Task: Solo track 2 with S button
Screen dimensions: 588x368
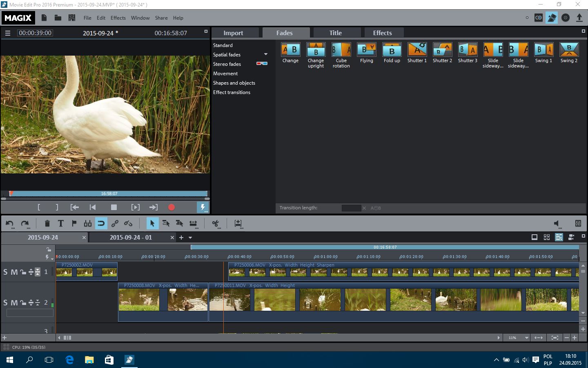Action: tap(5, 303)
